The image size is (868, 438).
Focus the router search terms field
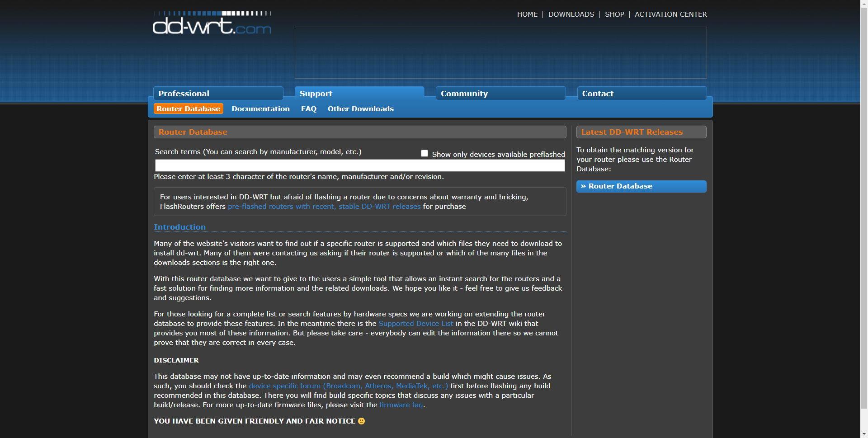(x=360, y=165)
